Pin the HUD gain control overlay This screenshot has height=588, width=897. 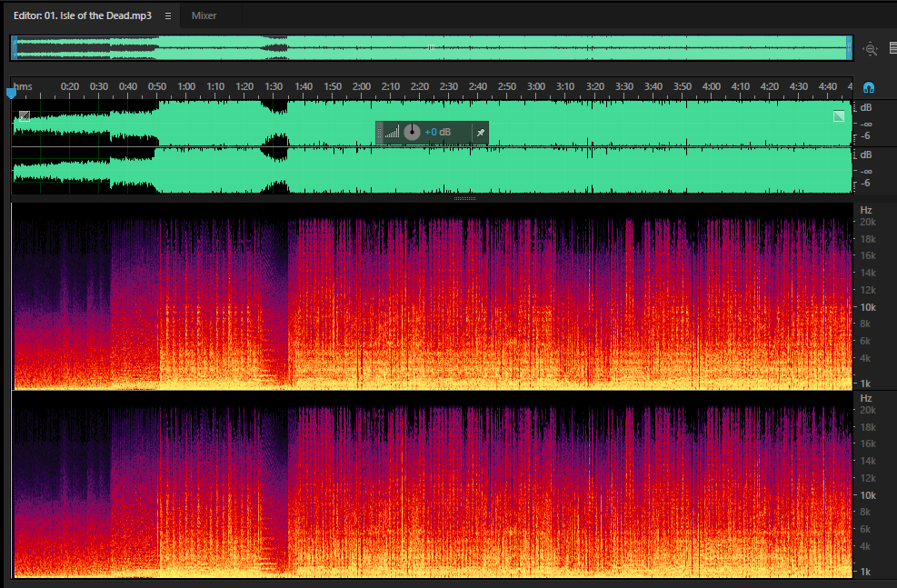pyautogui.click(x=481, y=133)
